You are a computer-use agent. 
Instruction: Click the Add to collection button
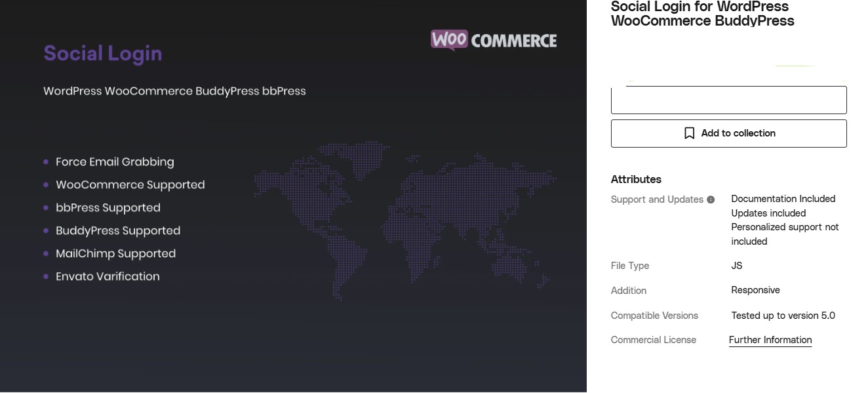click(x=728, y=133)
